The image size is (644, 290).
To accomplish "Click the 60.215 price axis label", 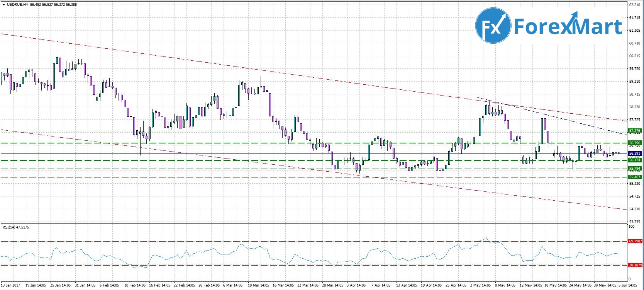I will pos(635,56).
